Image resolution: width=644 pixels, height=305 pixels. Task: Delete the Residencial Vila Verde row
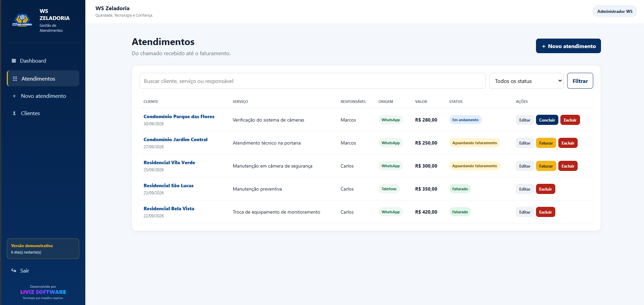point(568,166)
